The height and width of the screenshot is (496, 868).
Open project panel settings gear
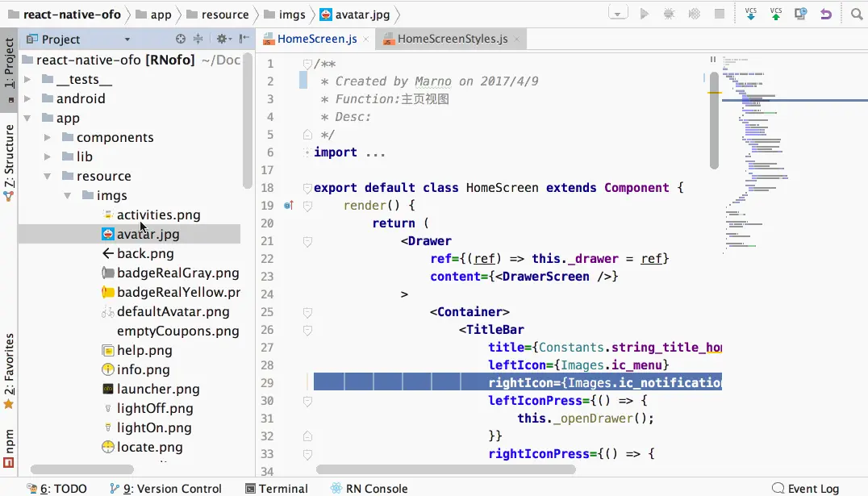point(223,39)
